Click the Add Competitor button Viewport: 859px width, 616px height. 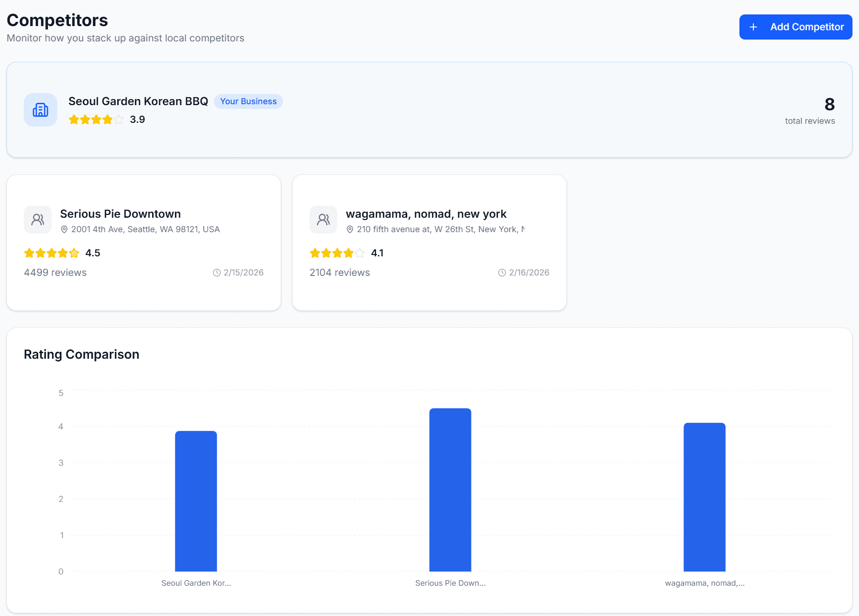pyautogui.click(x=795, y=27)
